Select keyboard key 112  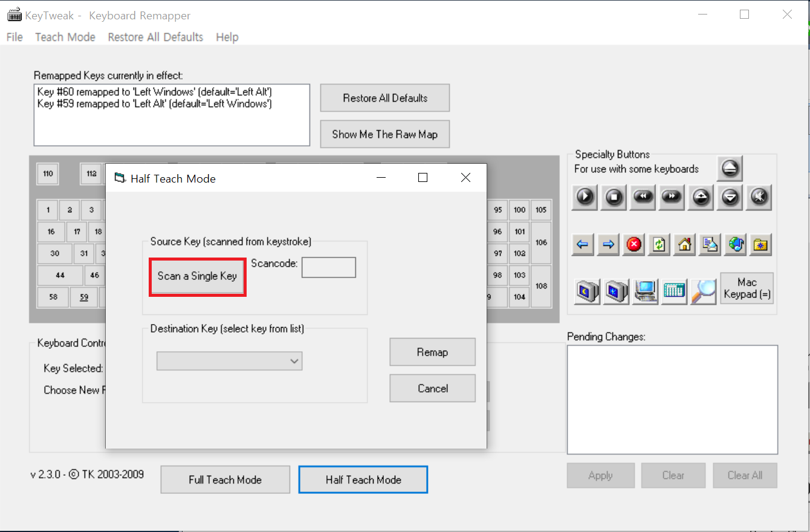click(91, 174)
